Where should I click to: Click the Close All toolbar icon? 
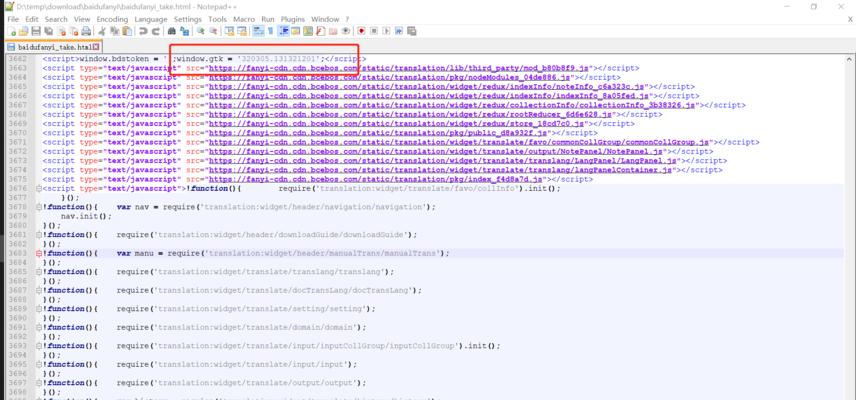tap(74, 31)
